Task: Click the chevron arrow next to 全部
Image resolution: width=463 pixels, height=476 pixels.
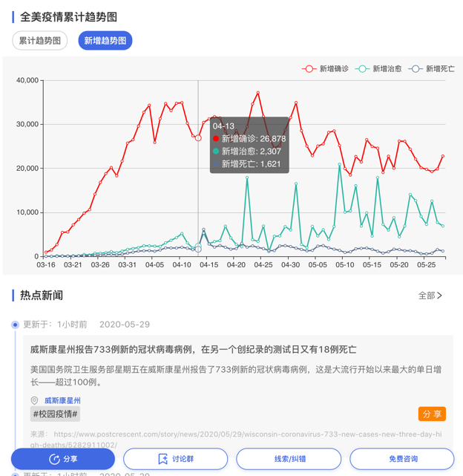Action: pyautogui.click(x=439, y=296)
